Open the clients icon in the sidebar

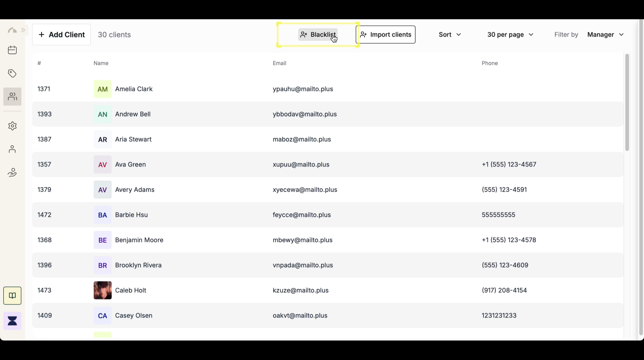12,96
